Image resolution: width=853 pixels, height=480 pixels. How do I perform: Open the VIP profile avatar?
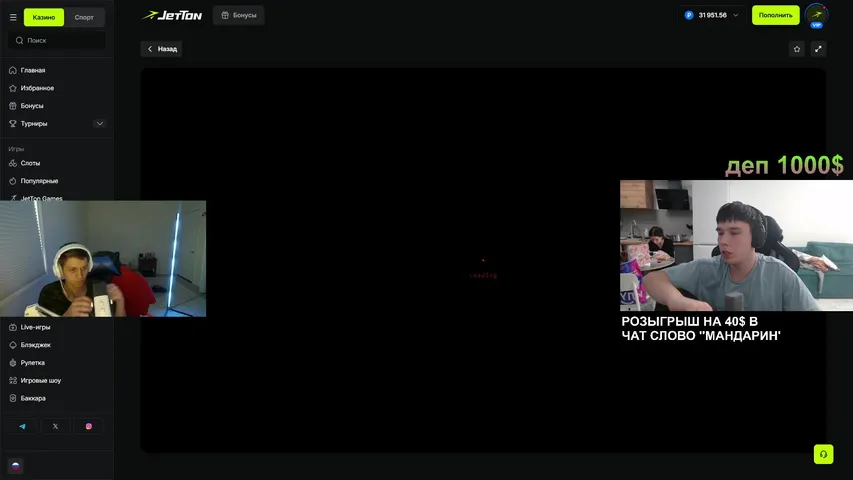[816, 16]
